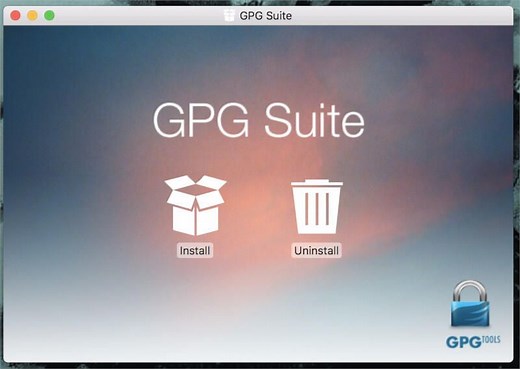The height and width of the screenshot is (369, 520).
Task: Open the Install package box icon
Action: tap(196, 205)
